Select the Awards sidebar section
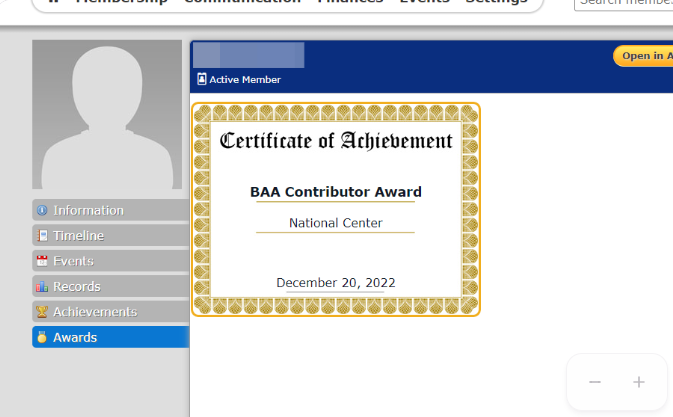 (x=111, y=337)
